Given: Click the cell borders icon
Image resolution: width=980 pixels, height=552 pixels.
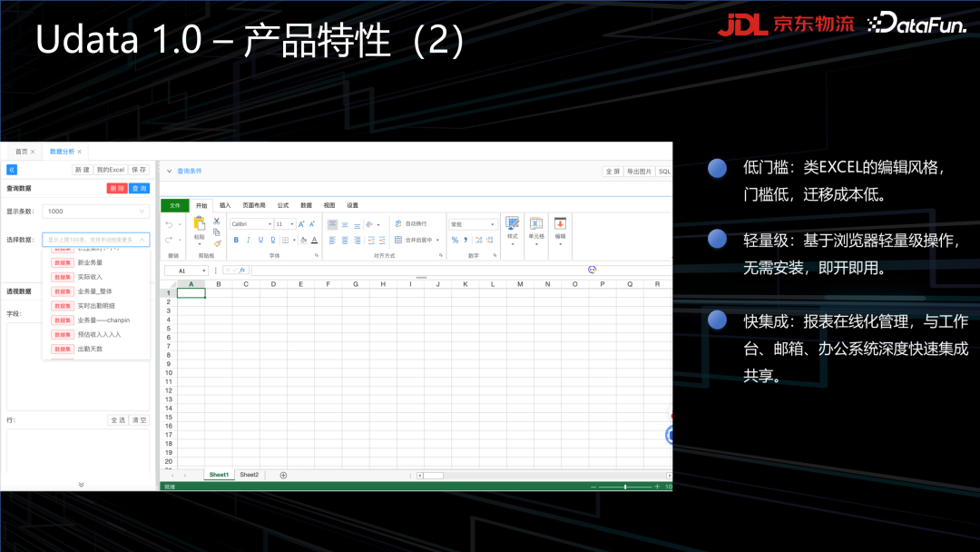Looking at the screenshot, I should click(x=286, y=240).
